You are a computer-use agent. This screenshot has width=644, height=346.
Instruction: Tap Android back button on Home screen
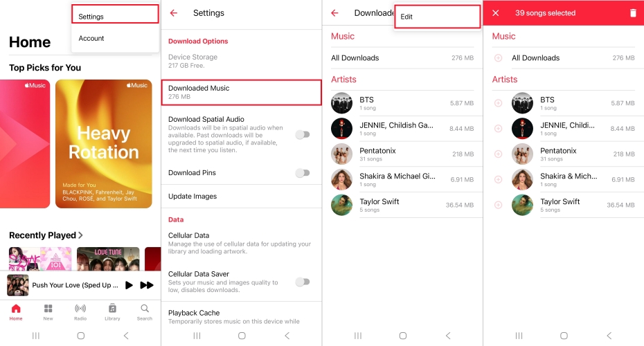tap(126, 336)
